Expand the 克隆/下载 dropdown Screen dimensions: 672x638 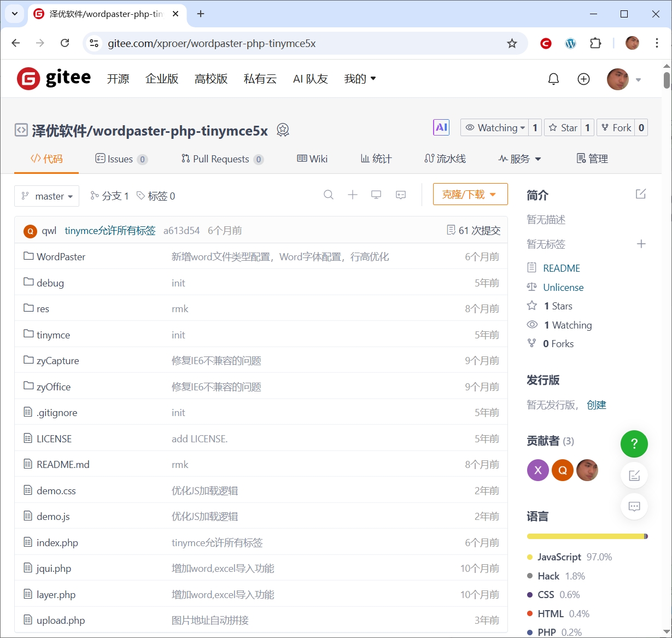coord(470,194)
